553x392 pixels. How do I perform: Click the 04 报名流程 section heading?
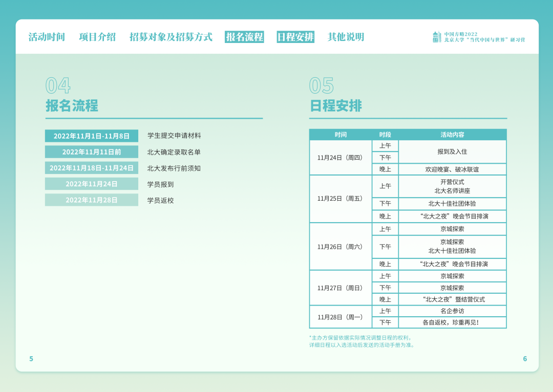[72, 105]
